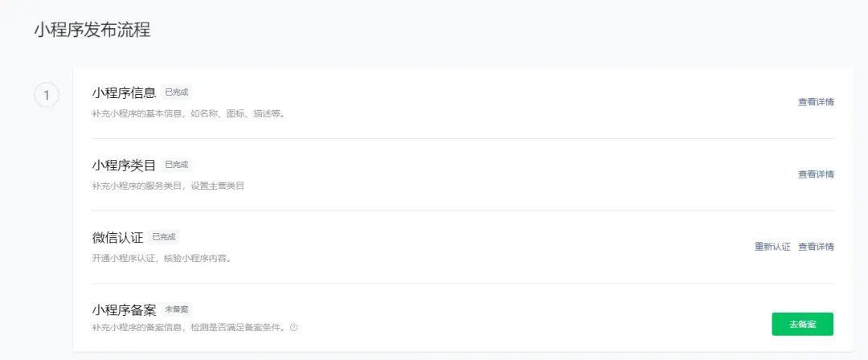Click 已完成 badge next to 小程序类目
Image resolution: width=868 pixels, height=360 pixels.
[x=177, y=165]
